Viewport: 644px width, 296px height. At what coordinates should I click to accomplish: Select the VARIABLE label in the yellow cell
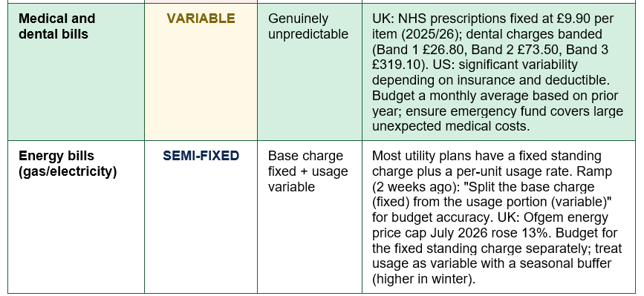pos(201,19)
